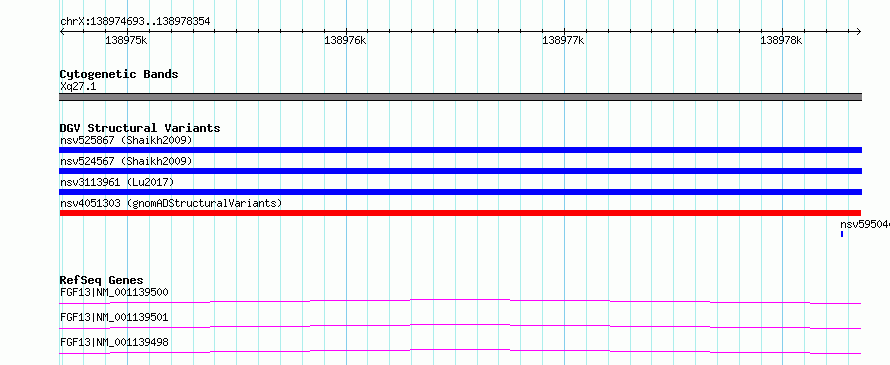The height and width of the screenshot is (365, 890).
Task: Click the right arrowhead of the ruler
Action: [859, 32]
